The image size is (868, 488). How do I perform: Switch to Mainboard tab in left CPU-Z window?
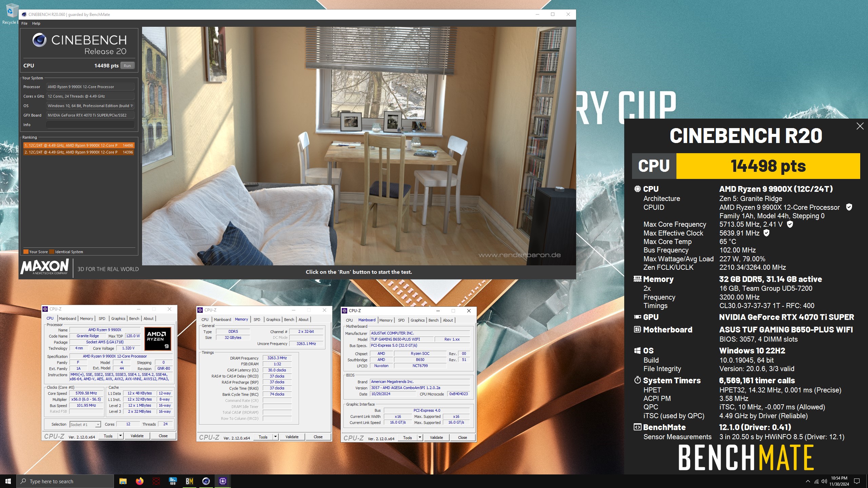pyautogui.click(x=67, y=319)
